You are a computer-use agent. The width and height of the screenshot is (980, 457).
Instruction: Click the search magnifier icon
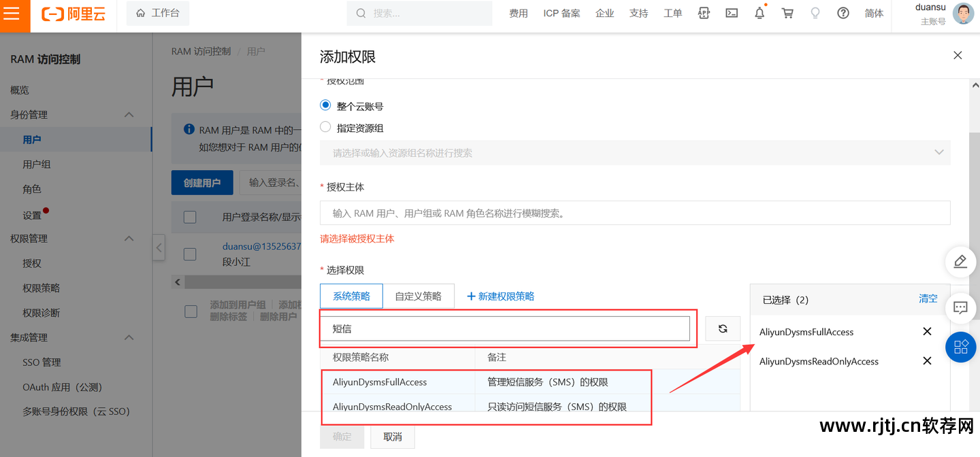[x=361, y=13]
